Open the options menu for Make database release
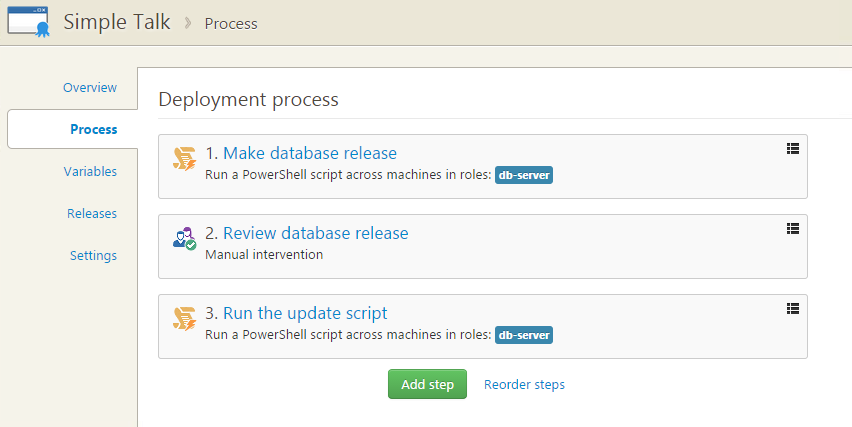Screen dimensions: 852x427 click(793, 149)
